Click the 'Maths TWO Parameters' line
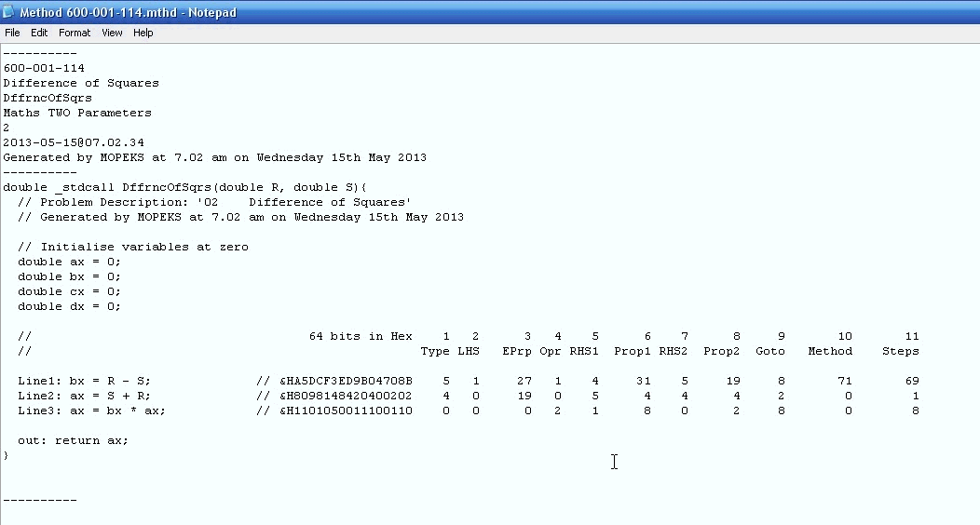The width and height of the screenshot is (980, 525). click(77, 113)
